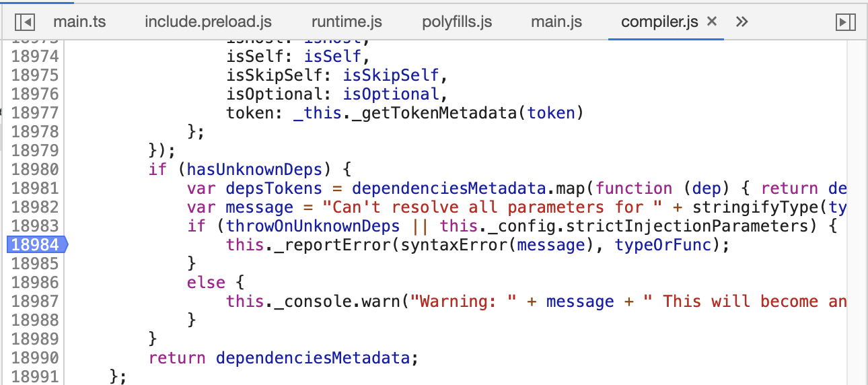This screenshot has width=868, height=385.
Task: Open the polyfills.js tab
Action: pos(457,22)
